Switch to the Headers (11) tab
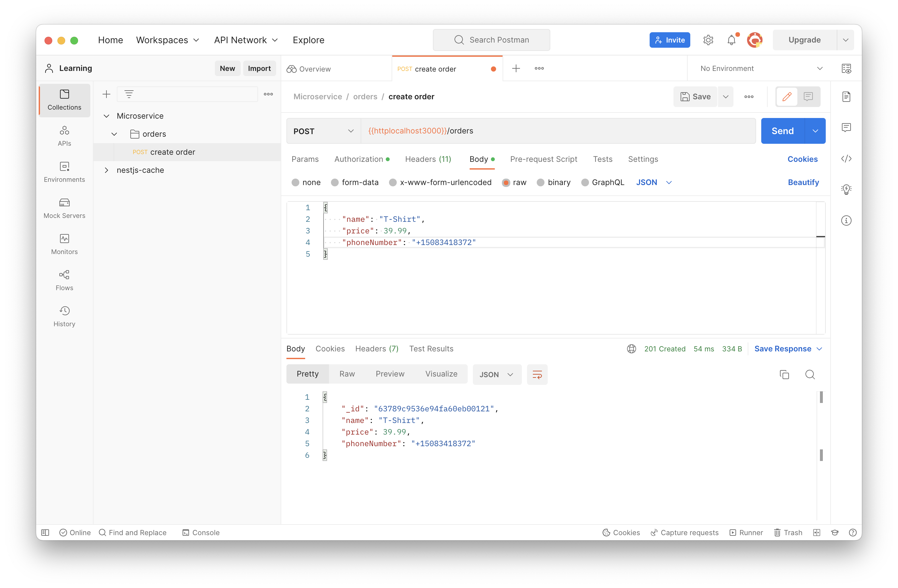This screenshot has width=898, height=588. pyautogui.click(x=428, y=159)
